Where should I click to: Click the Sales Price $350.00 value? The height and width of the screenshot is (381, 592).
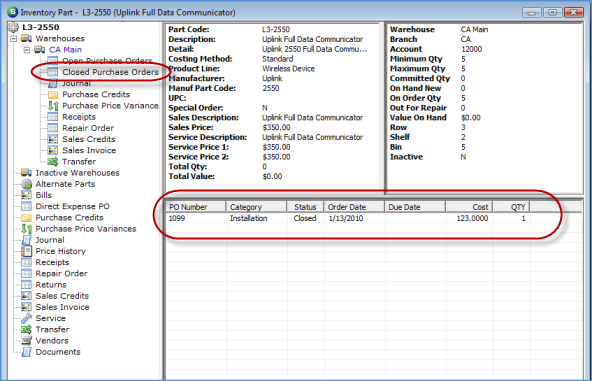point(276,127)
